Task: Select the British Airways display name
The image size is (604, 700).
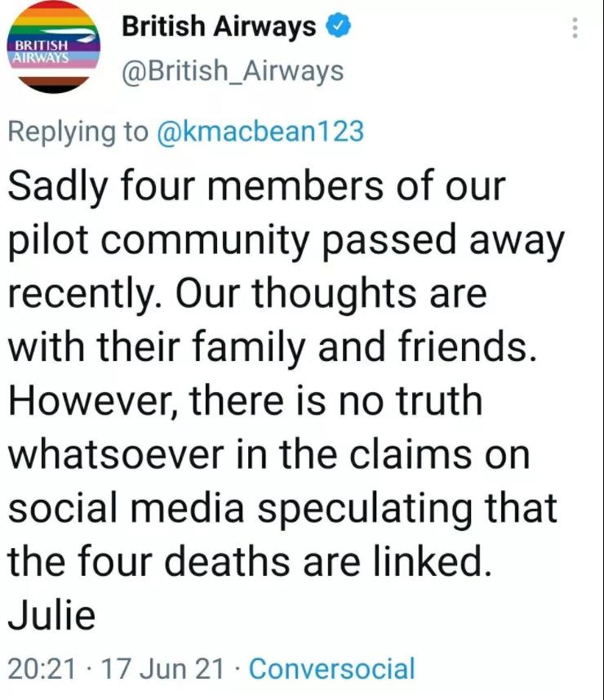Action: 219,26
